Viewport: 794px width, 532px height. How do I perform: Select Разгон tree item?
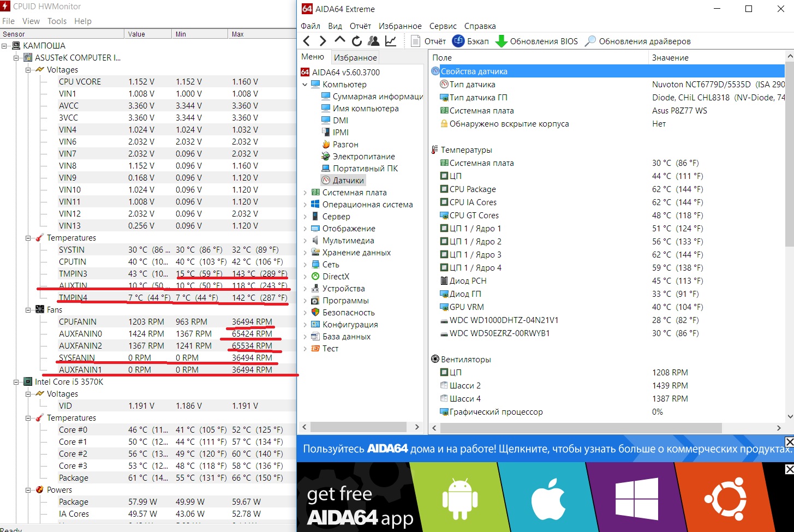[x=345, y=145]
